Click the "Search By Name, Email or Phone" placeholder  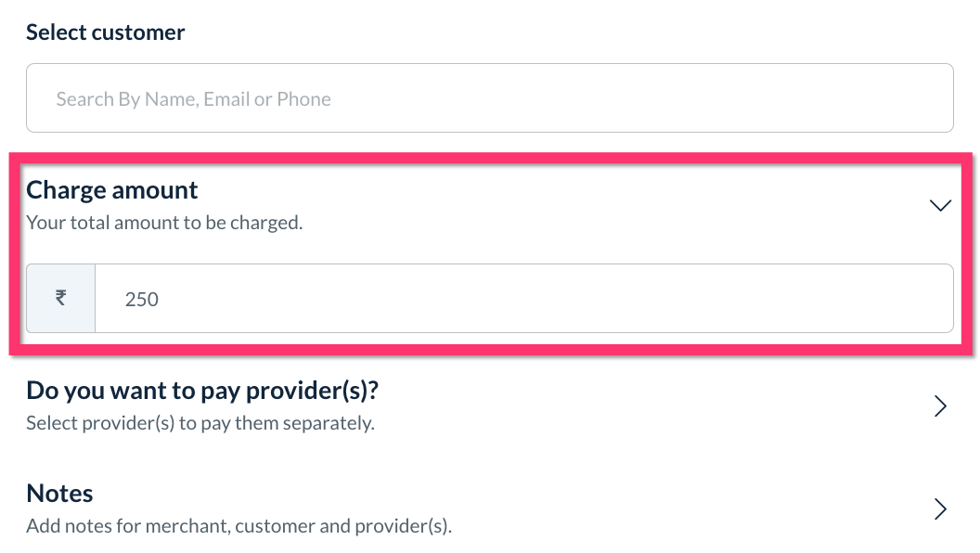(x=193, y=99)
